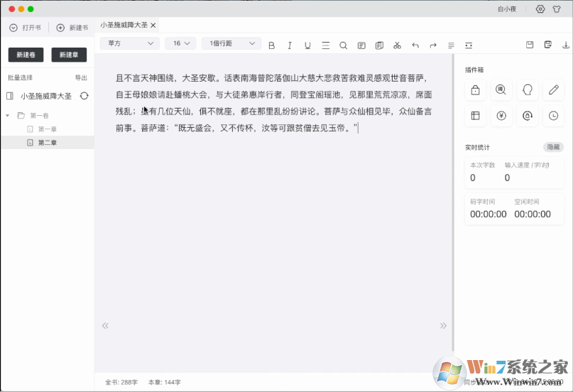The height and width of the screenshot is (392, 573).
Task: Toggle underline formatting
Action: point(307,45)
